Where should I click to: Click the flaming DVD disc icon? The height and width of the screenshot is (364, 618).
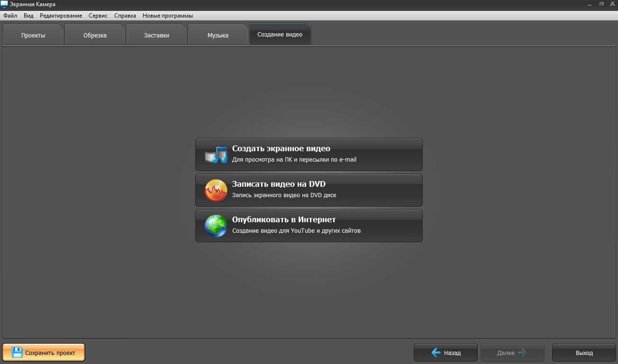(x=216, y=190)
